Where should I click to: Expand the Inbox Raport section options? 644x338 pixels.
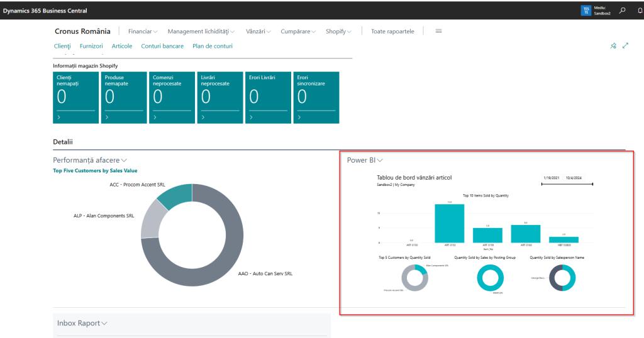tap(82, 323)
